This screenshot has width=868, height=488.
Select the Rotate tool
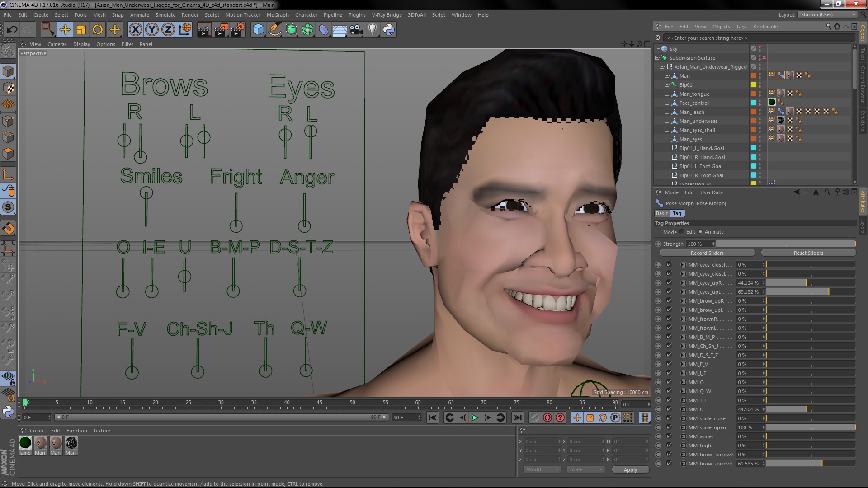coord(98,30)
